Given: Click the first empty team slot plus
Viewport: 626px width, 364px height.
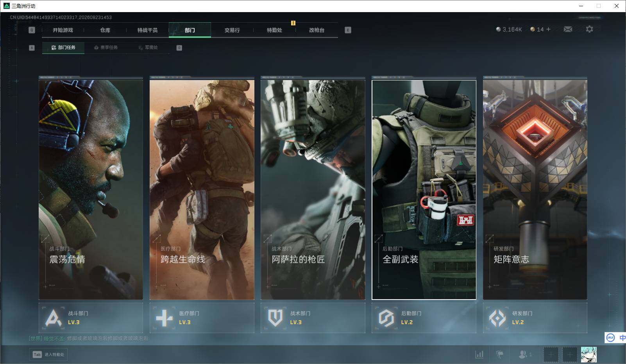Looking at the screenshot, I should [551, 355].
